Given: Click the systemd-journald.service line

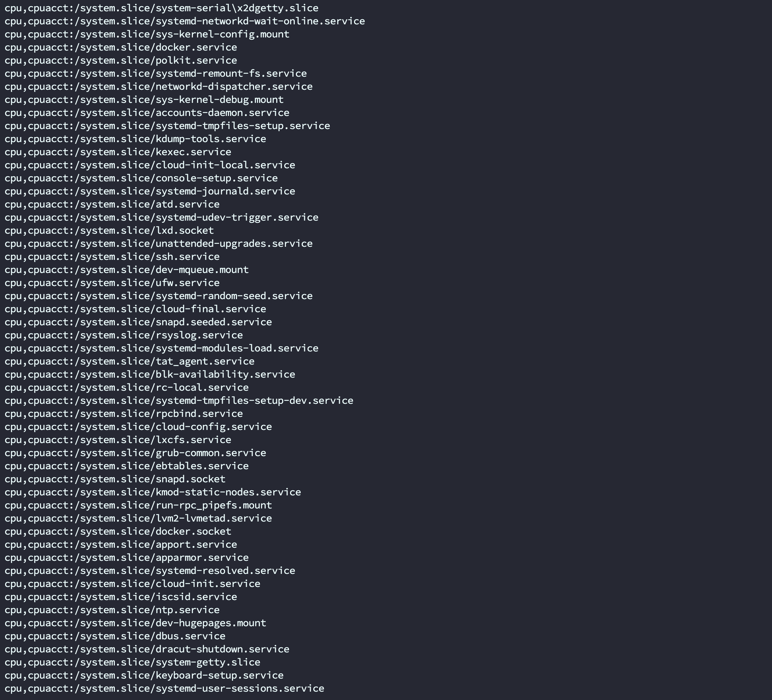Looking at the screenshot, I should (150, 192).
